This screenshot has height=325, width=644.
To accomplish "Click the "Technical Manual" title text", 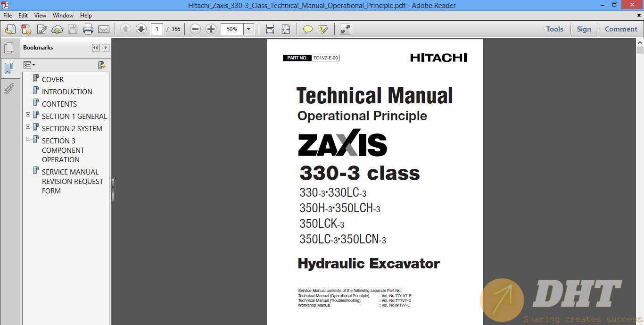I will tap(375, 96).
